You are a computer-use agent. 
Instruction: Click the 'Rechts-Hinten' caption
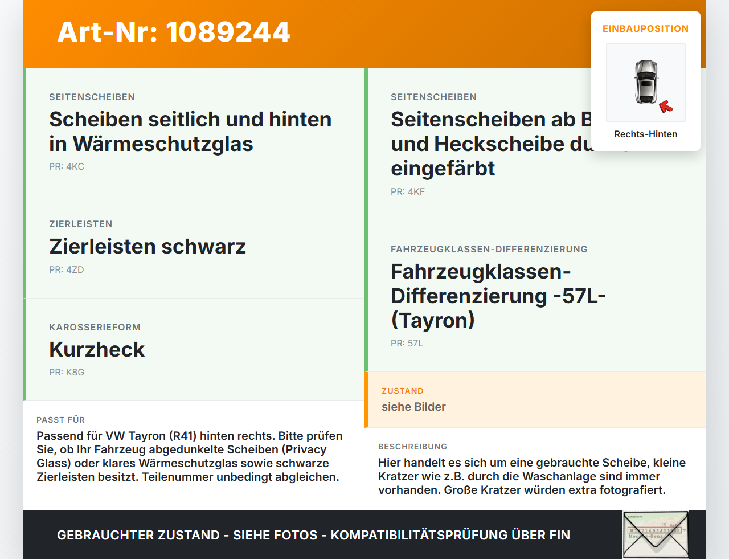(646, 134)
